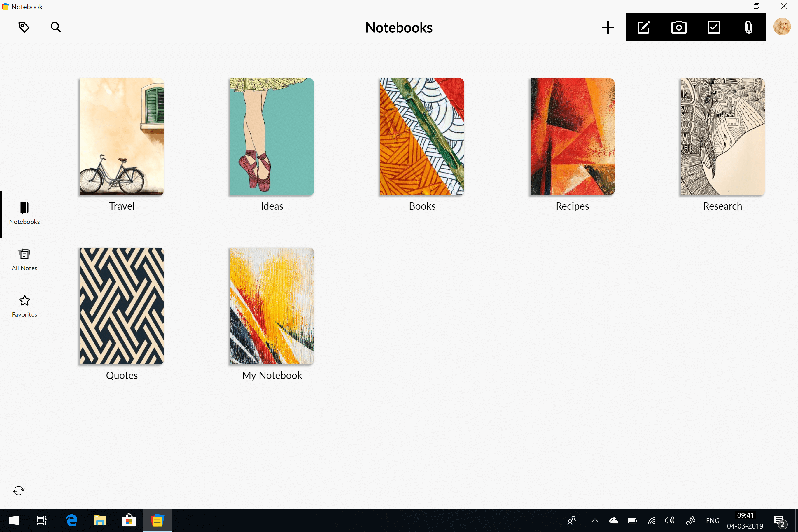The height and width of the screenshot is (532, 798).
Task: Open the Windows Start menu
Action: pos(14,520)
